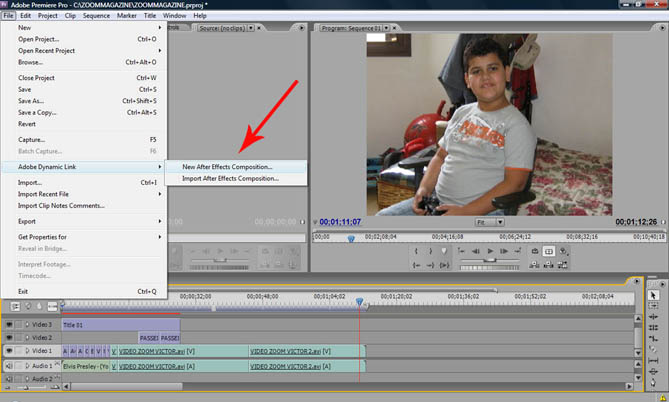
Task: Toggle Video 3 track visibility eye
Action: point(9,325)
